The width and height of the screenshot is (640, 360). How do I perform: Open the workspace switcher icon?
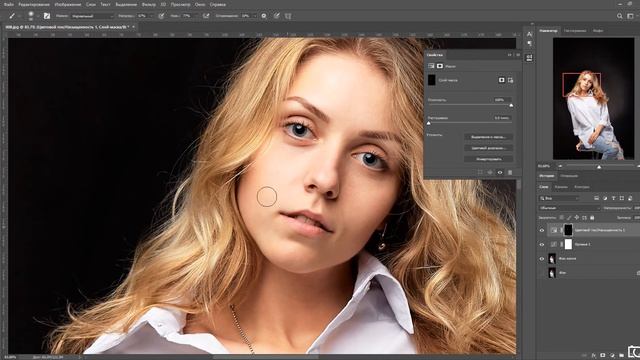coord(631,16)
